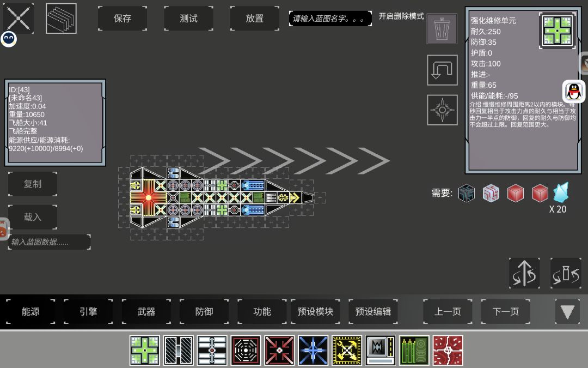The width and height of the screenshot is (588, 368).
Task: Go to previous page with 上一页
Action: click(x=448, y=311)
